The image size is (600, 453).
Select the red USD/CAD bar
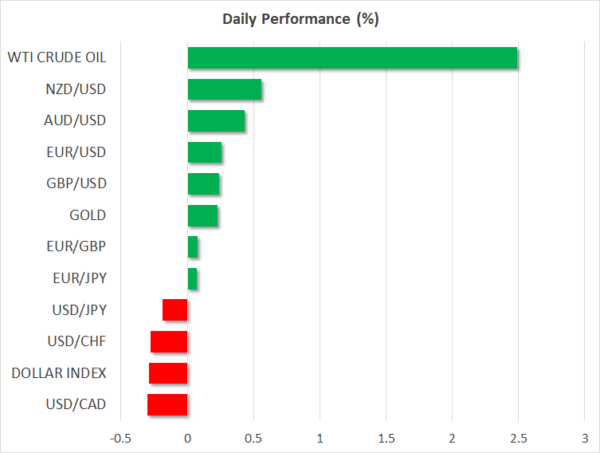pos(167,405)
